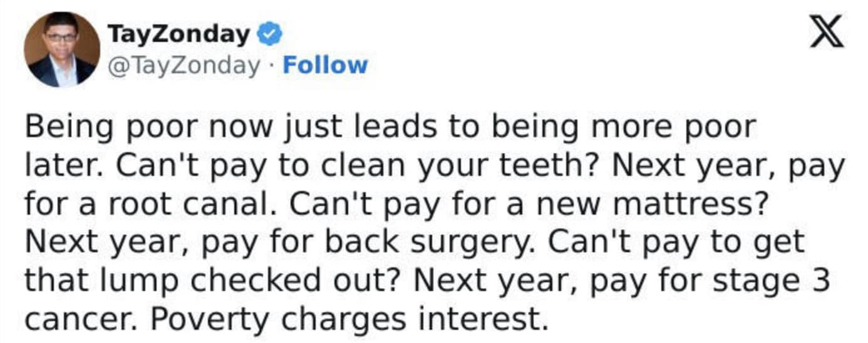
Task: Click the X logo icon
Action: 827,33
